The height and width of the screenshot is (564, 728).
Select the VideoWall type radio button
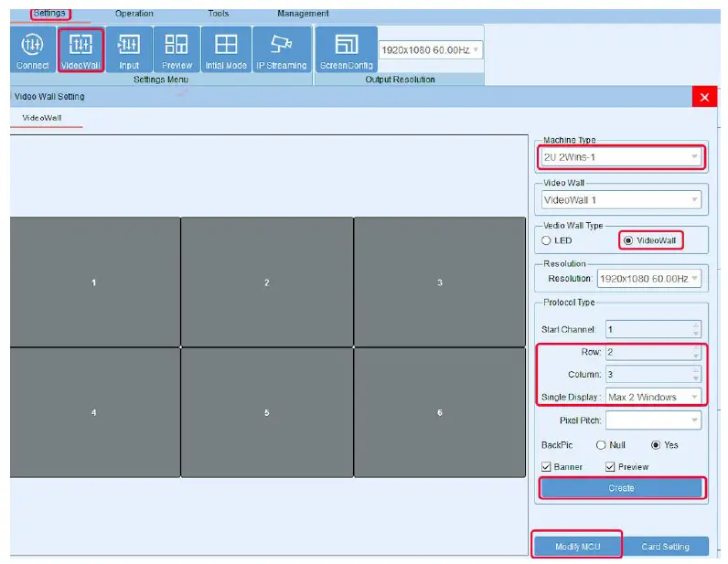628,240
